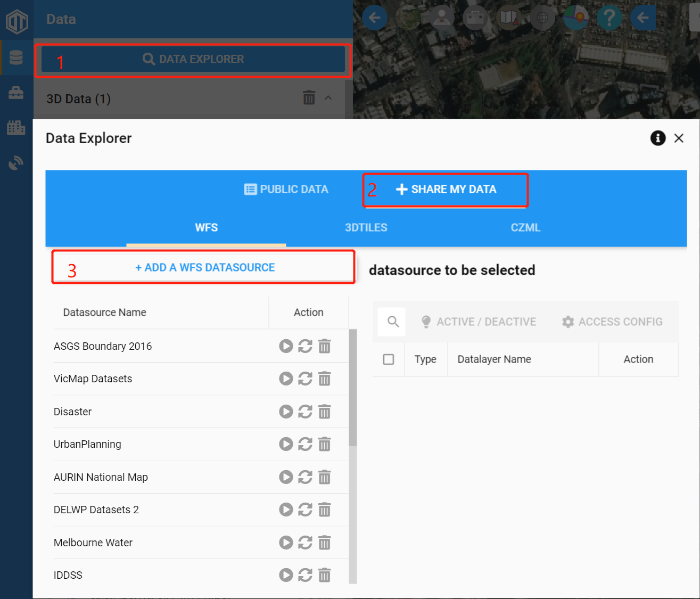The width and height of the screenshot is (700, 599).
Task: Open the globe tool on the map toolbar
Action: [542, 18]
